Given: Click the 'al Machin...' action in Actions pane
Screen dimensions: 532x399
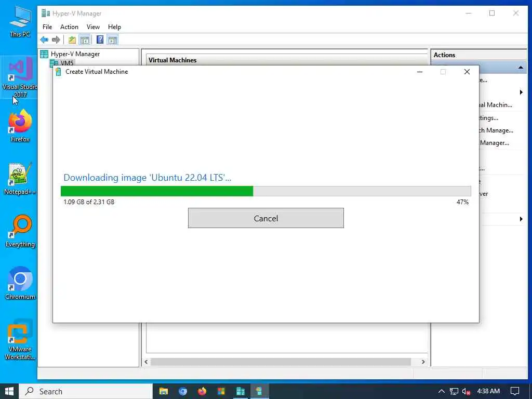Looking at the screenshot, I should (496, 105).
